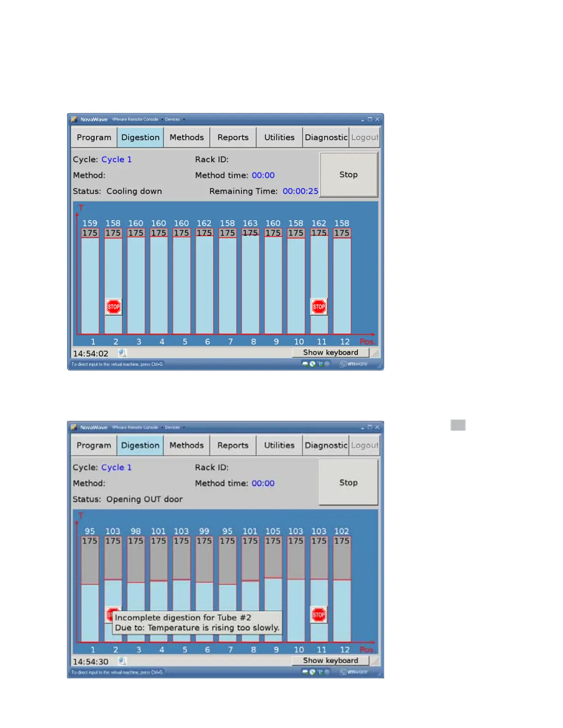Click the 'Cooling down' status text
563x728 pixels.
click(x=134, y=191)
